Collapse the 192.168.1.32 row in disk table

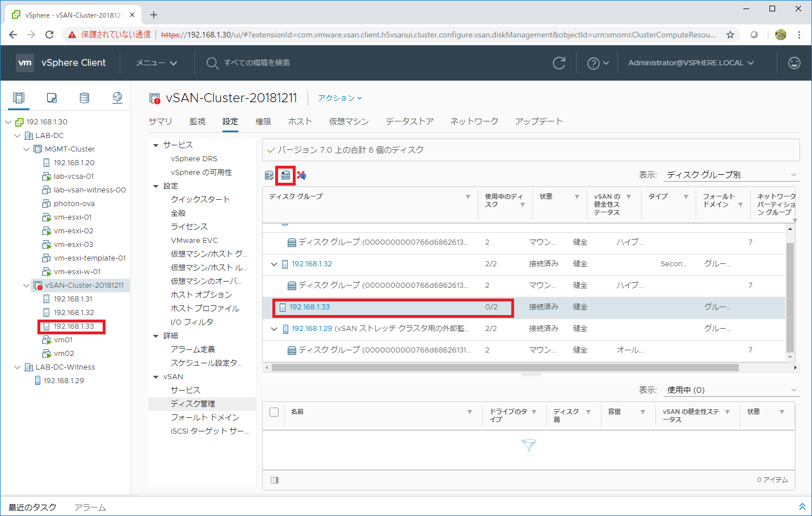pyautogui.click(x=274, y=264)
